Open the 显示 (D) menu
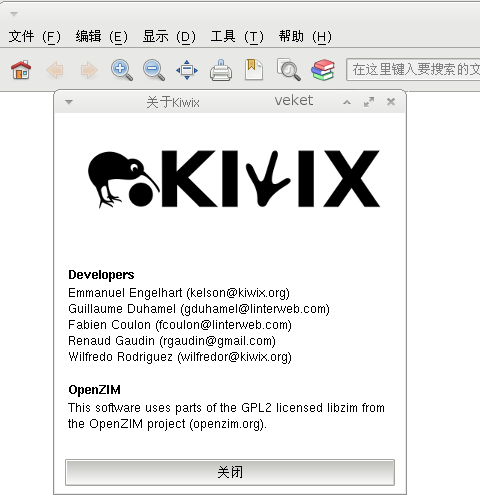Image resolution: width=480 pixels, height=495 pixels. pos(169,36)
